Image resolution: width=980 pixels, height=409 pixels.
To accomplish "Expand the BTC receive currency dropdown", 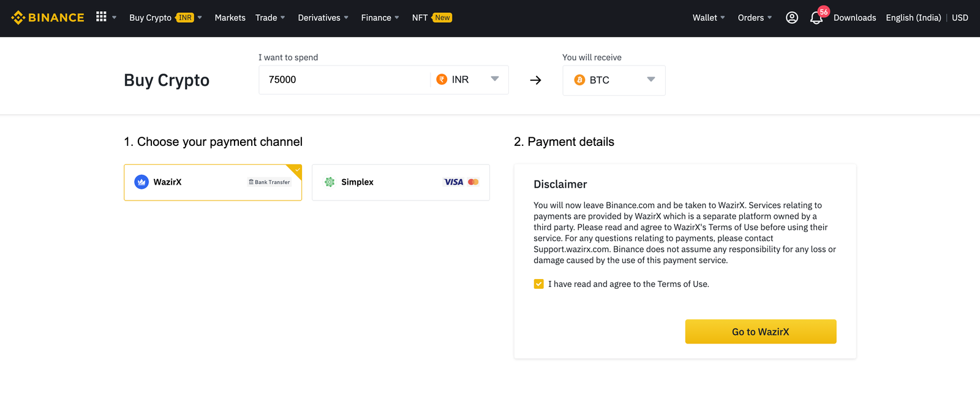I will [x=614, y=80].
